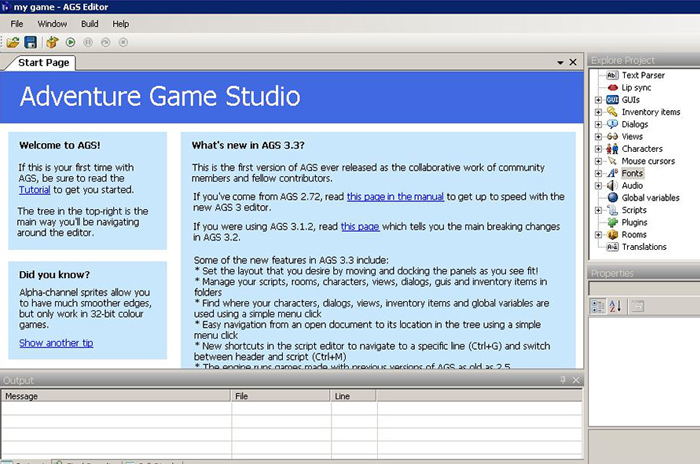Select the Start Page tab
Viewport: 700px width, 464px height.
pos(43,63)
